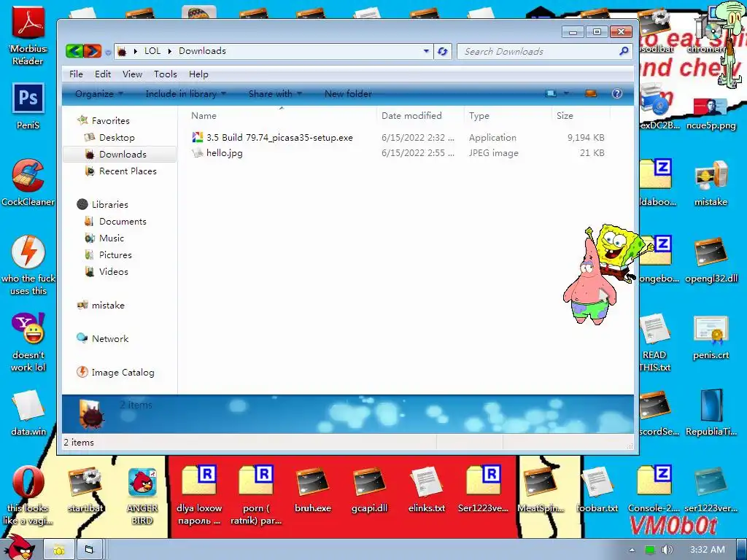The height and width of the screenshot is (560, 747).
Task: Sort by the Name column header
Action: point(281,115)
